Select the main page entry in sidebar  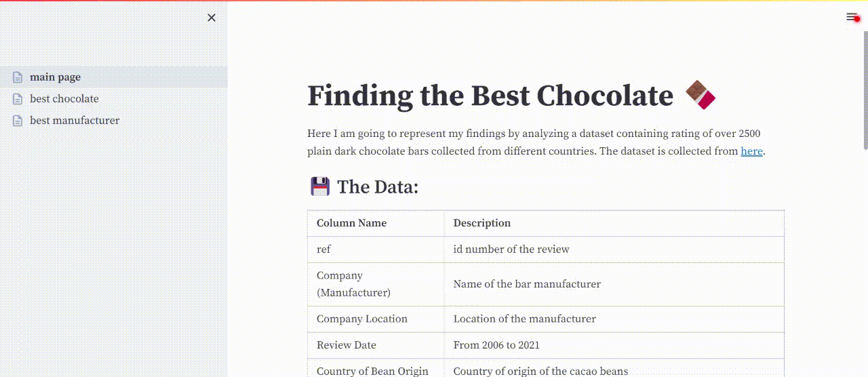(114, 77)
